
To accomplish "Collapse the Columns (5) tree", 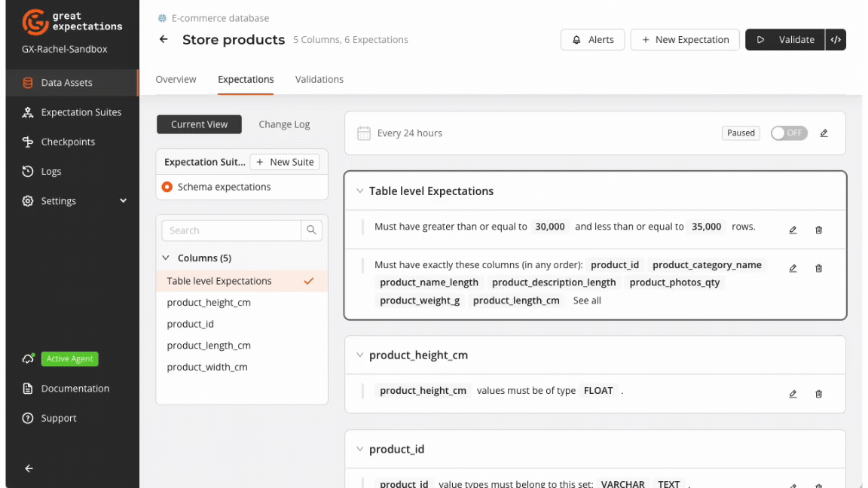I will (166, 257).
